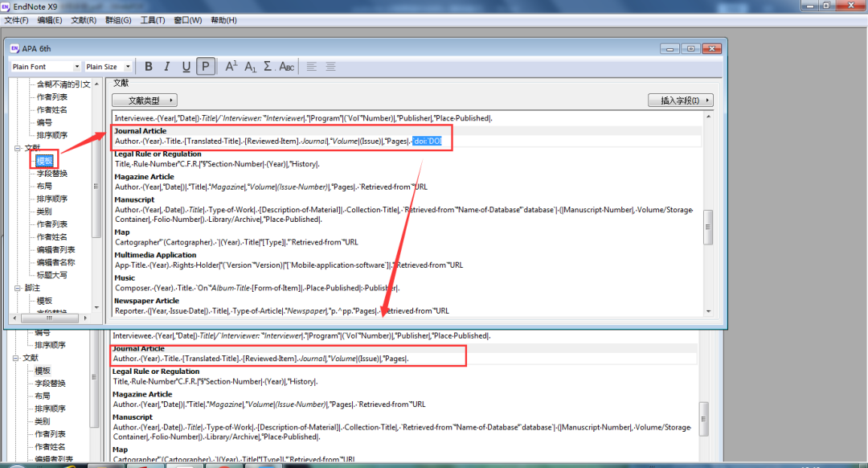The width and height of the screenshot is (868, 468).
Task: Select 编辑者列表 in the APA 6th tree
Action: pyautogui.click(x=56, y=250)
